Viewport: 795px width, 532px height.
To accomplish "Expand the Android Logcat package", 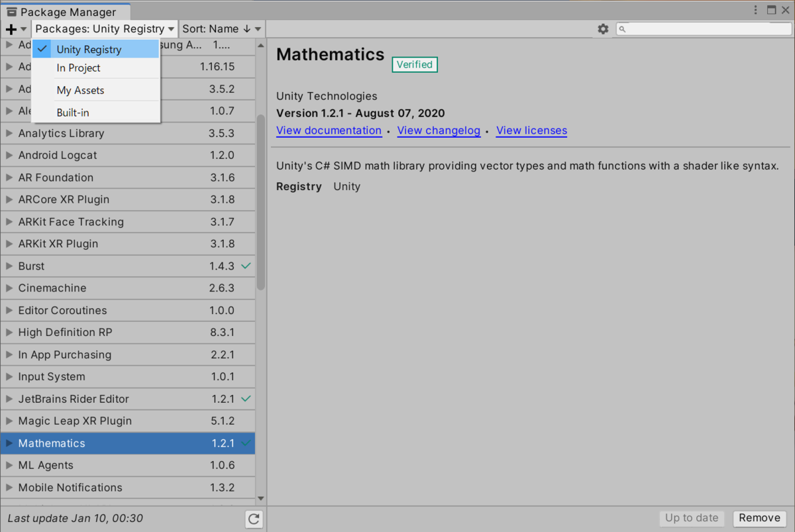I will pyautogui.click(x=9, y=155).
